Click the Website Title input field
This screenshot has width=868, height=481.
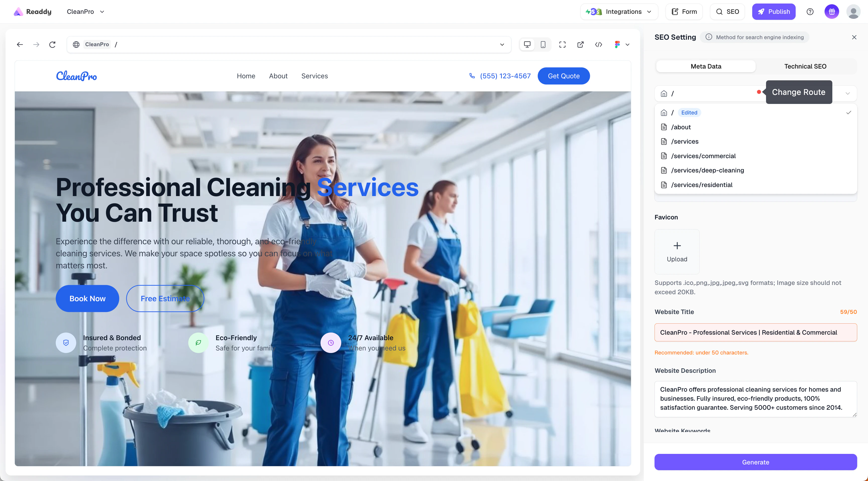click(x=755, y=332)
